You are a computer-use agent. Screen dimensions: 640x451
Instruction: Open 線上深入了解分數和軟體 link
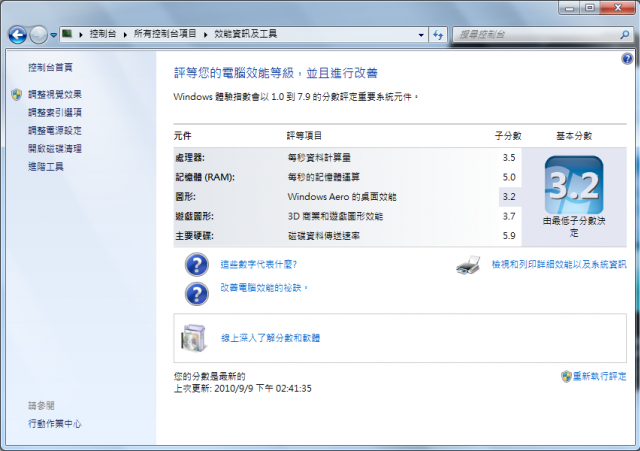coord(271,338)
